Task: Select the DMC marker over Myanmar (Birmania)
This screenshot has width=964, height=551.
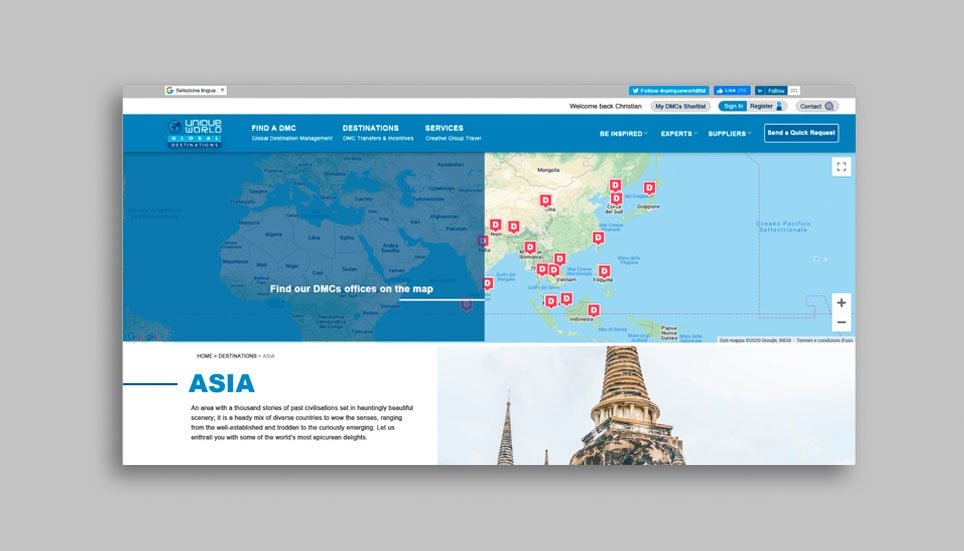Action: click(529, 248)
